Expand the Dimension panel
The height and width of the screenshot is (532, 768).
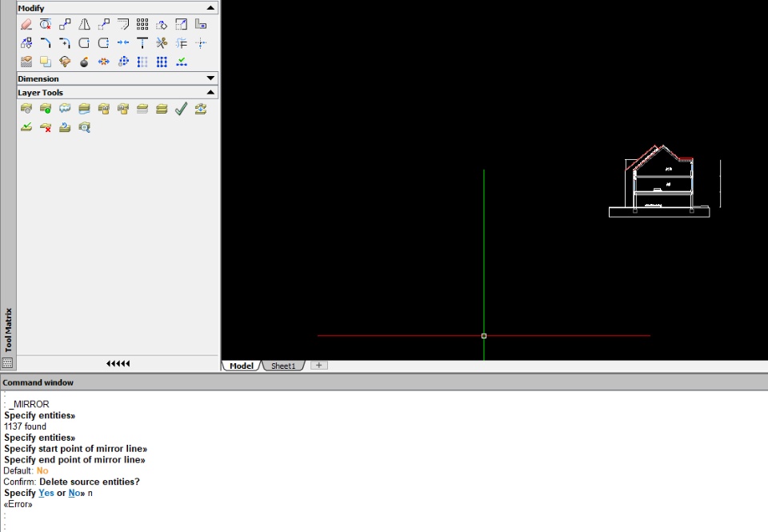(210, 78)
